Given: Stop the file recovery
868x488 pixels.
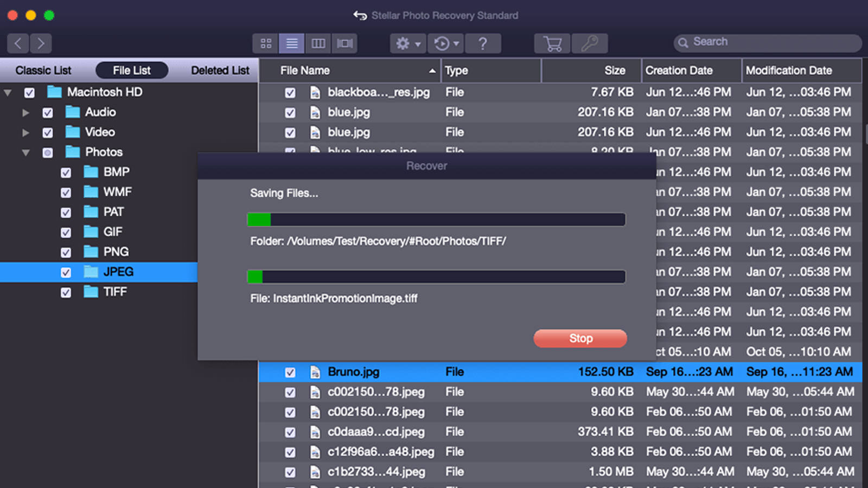Looking at the screenshot, I should [580, 338].
